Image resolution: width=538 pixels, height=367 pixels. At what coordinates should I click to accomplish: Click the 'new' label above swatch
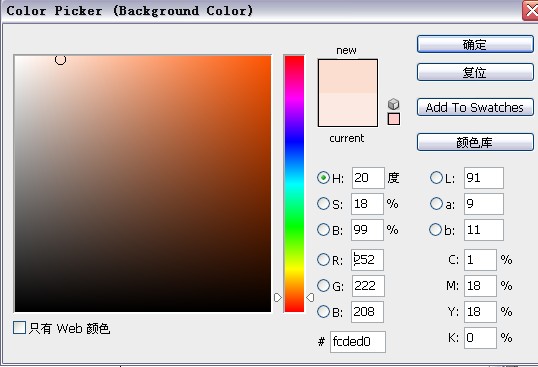[x=346, y=50]
